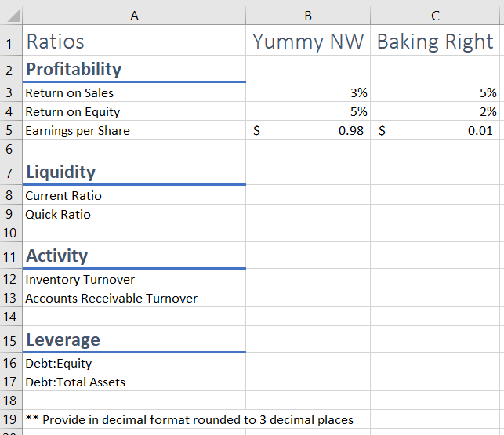
Task: Click the Select All corner triangle
Action: click(x=13, y=16)
